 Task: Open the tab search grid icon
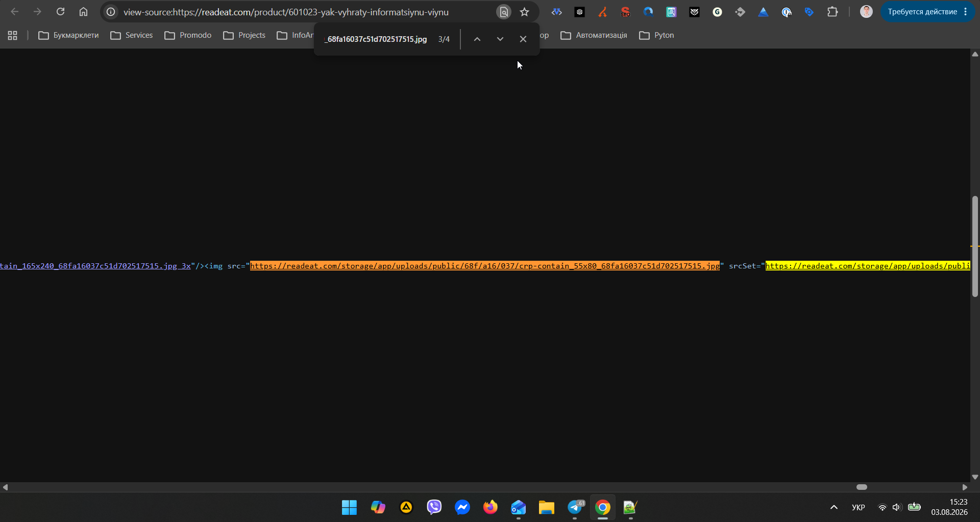click(x=13, y=35)
